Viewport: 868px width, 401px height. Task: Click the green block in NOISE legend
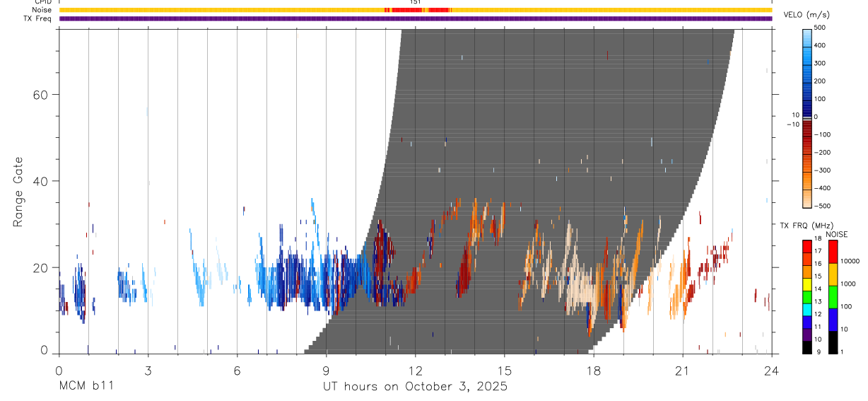click(833, 296)
